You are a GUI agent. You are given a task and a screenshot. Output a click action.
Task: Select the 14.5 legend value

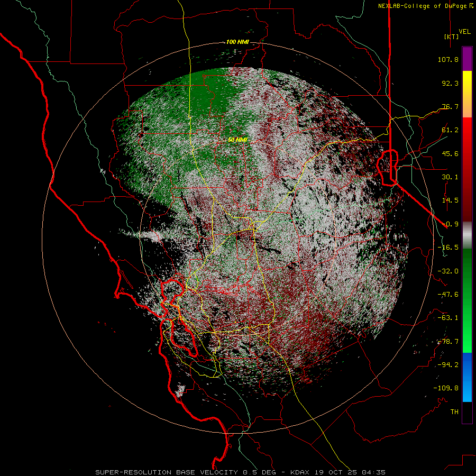coord(450,200)
